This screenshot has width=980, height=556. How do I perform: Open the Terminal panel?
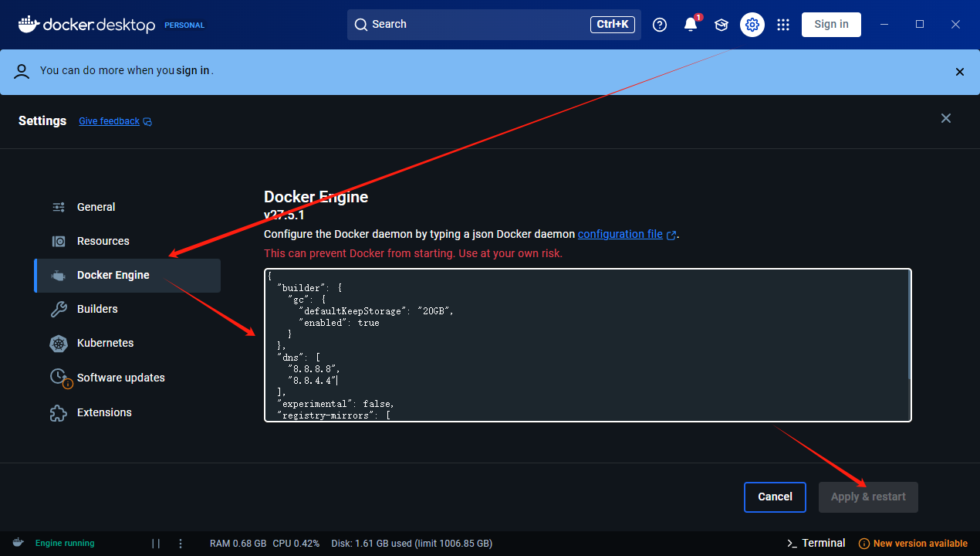coord(823,543)
